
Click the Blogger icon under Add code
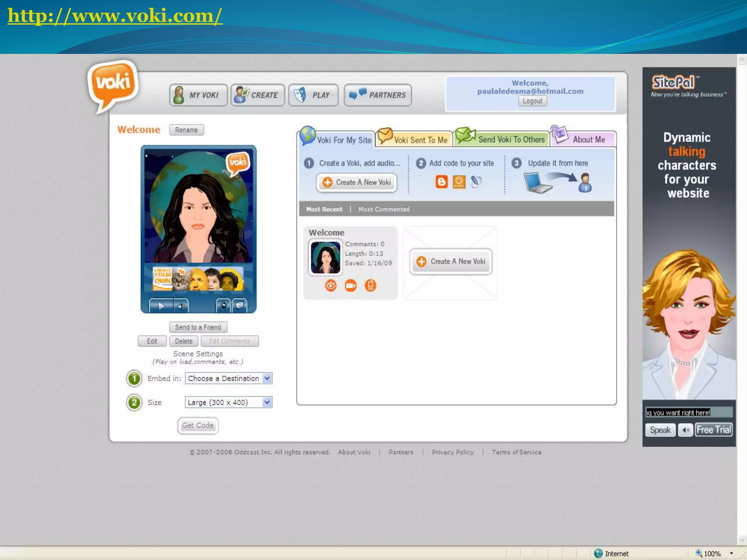pyautogui.click(x=441, y=182)
